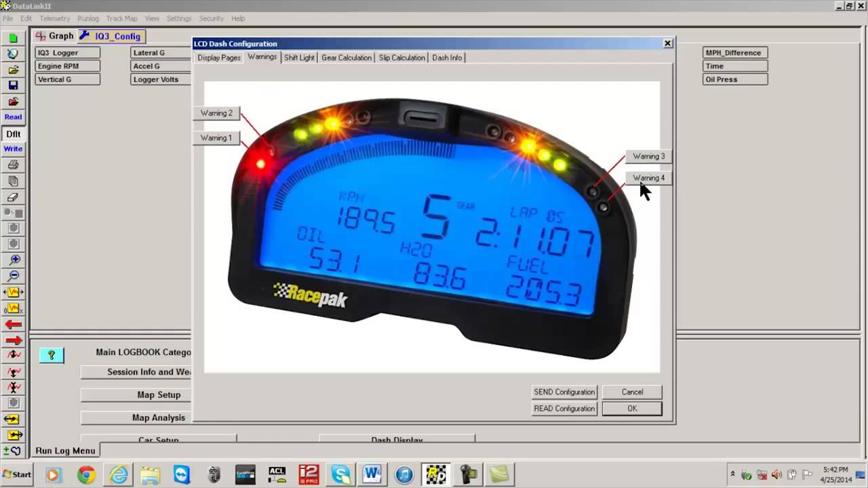Open the Runlog menu
The width and height of the screenshot is (868, 488).
(x=88, y=18)
